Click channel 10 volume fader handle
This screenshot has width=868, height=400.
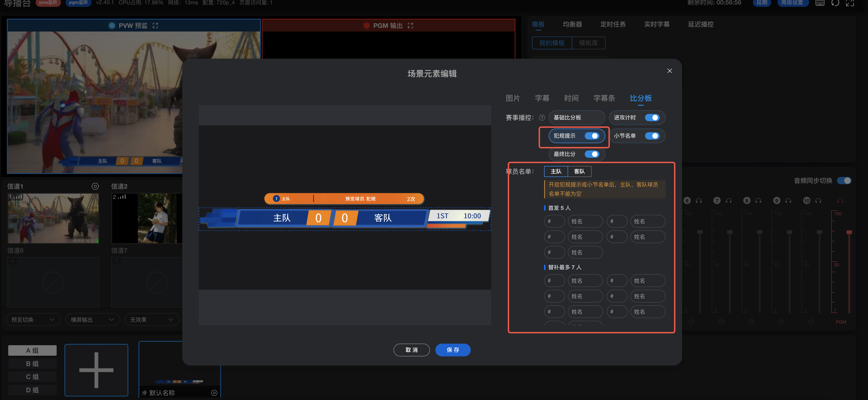820,232
